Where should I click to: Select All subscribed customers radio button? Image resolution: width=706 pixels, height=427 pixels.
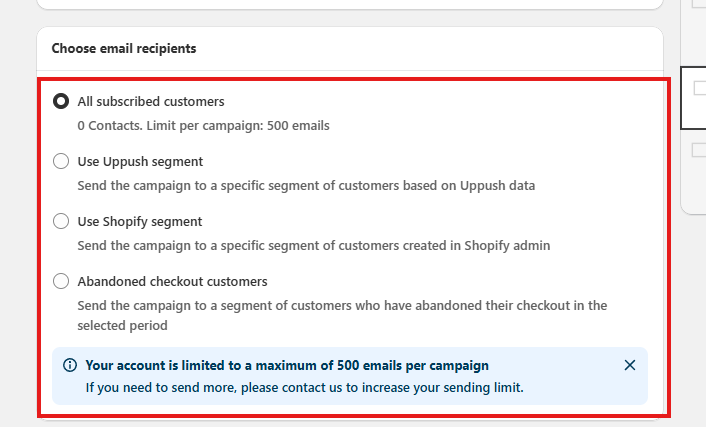pos(61,101)
